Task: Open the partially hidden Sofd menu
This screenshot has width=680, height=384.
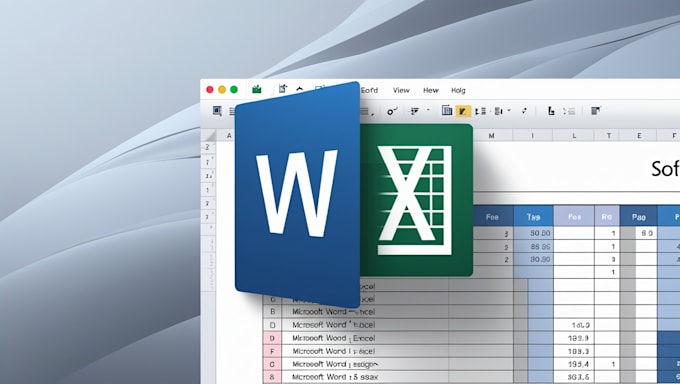Action: [369, 90]
